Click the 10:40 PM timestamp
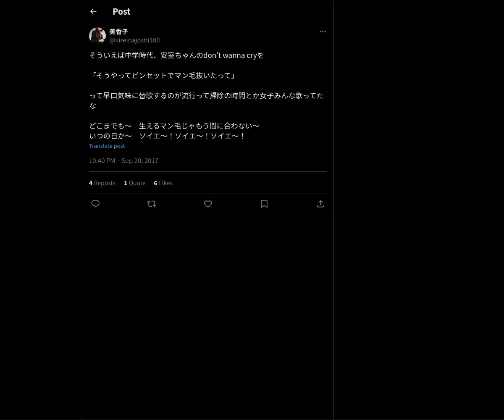The image size is (504, 420). [102, 160]
